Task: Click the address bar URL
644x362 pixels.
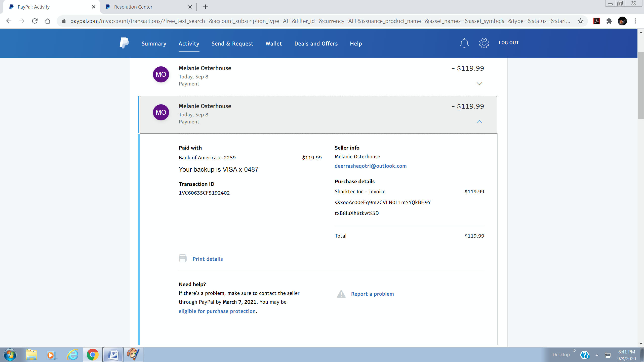Action: (320, 21)
